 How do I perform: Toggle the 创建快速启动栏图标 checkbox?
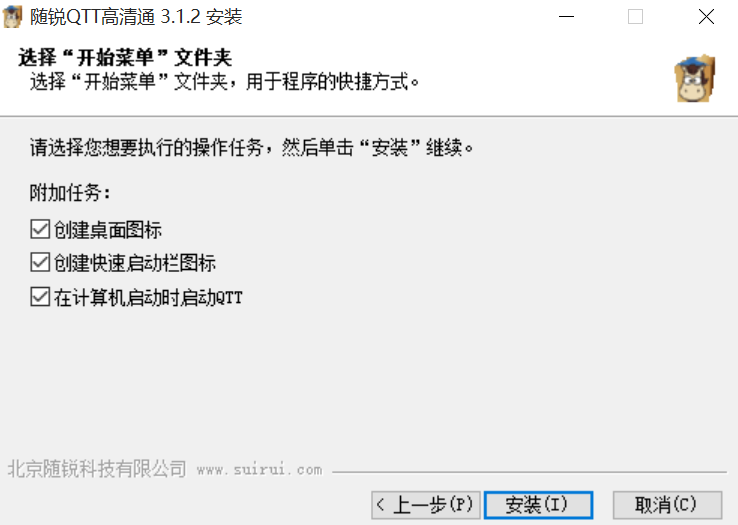click(x=40, y=262)
